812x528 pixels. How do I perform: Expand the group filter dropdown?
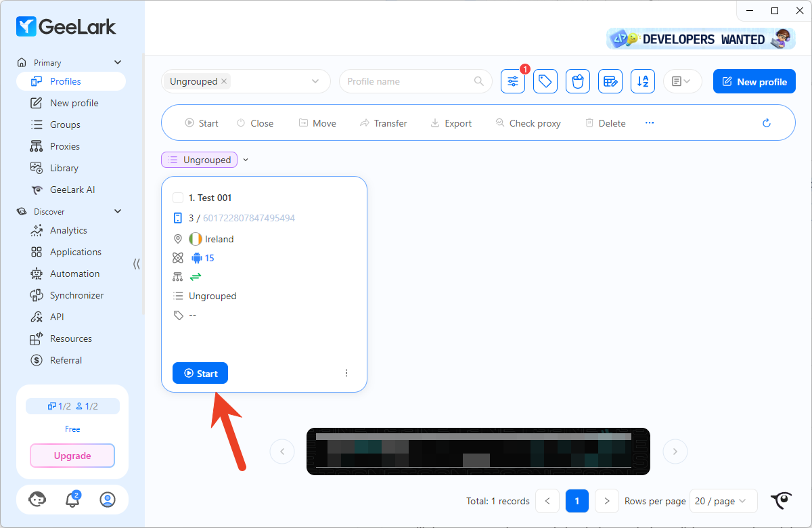315,81
